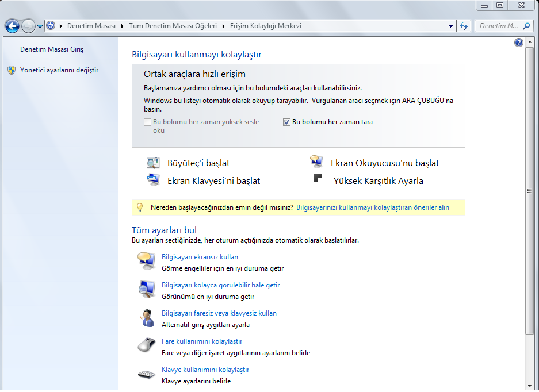Viewport: 539px width, 392px height.
Task: Click person icon for faresiz veya klavyesiz
Action: point(147,318)
